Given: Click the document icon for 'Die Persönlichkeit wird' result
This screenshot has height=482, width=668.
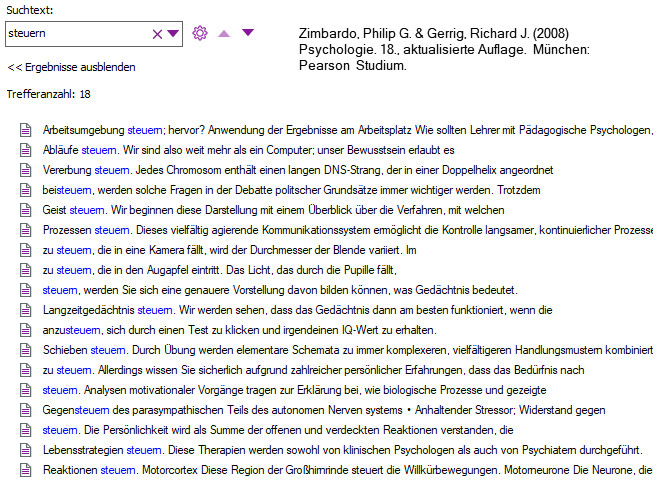Looking at the screenshot, I should coord(26,430).
